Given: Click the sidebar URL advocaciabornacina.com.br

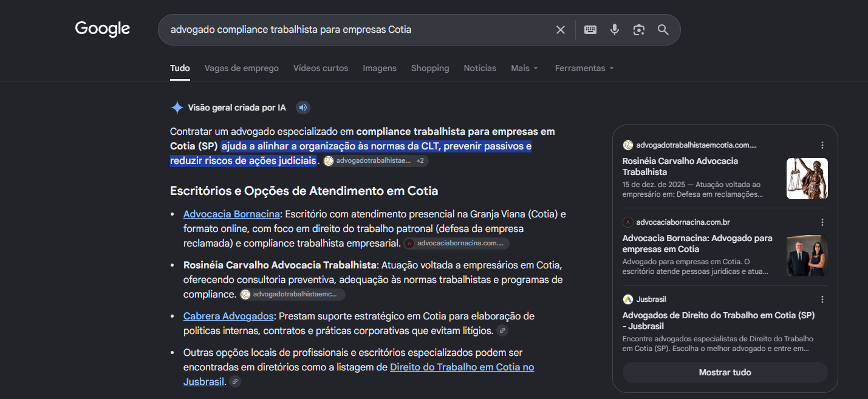Looking at the screenshot, I should point(683,222).
